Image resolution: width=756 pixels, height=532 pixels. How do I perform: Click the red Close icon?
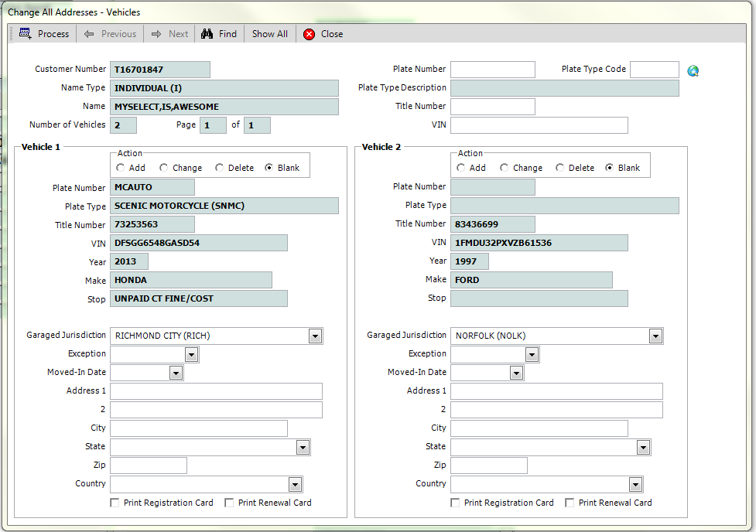click(x=309, y=34)
